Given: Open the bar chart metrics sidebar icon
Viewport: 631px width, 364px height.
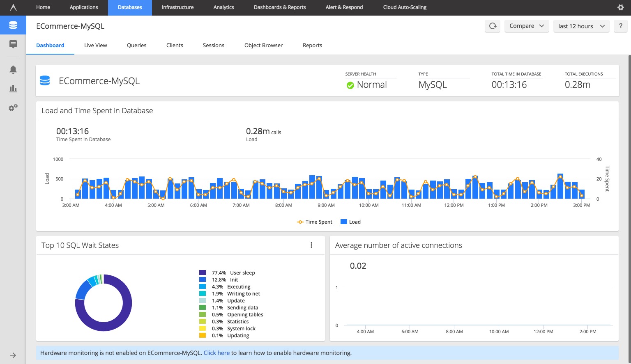Looking at the screenshot, I should pos(13,88).
